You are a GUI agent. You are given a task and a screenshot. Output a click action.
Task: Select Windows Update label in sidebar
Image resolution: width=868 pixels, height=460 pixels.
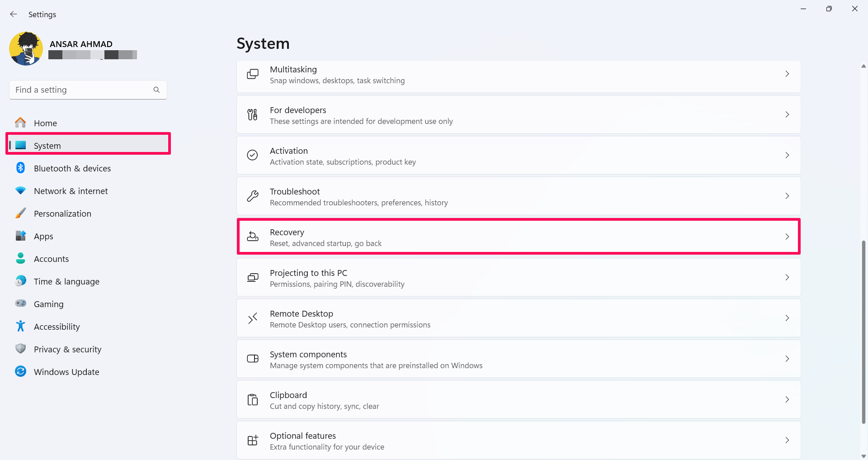tap(66, 372)
